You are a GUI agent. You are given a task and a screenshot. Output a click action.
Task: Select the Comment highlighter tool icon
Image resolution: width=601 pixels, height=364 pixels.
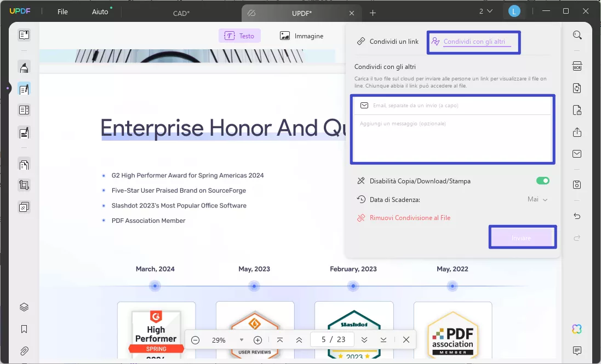(24, 68)
